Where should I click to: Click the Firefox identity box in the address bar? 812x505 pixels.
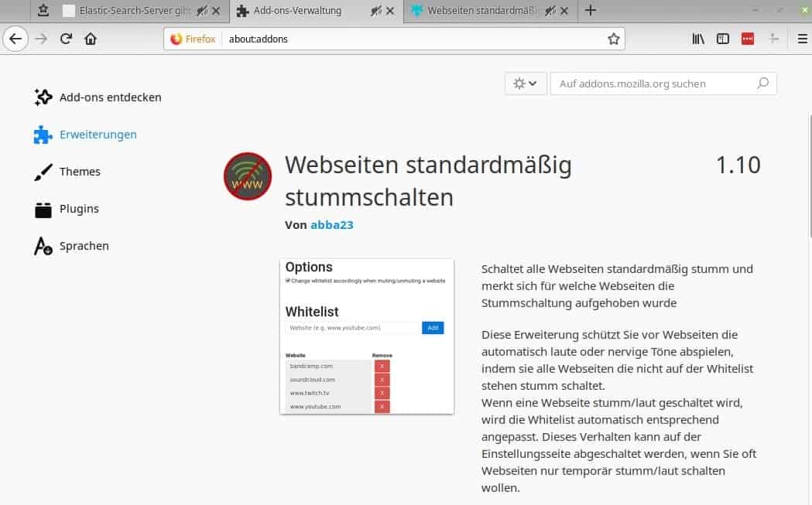193,39
